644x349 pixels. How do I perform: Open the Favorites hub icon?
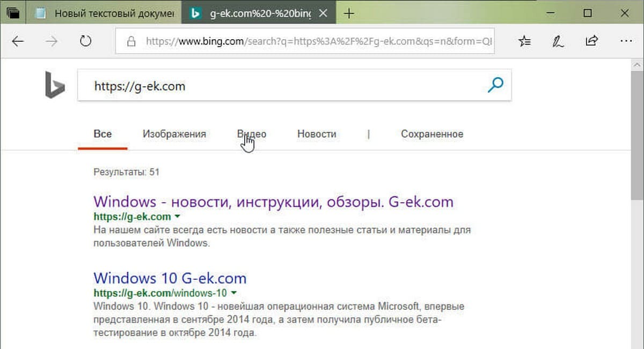[525, 41]
